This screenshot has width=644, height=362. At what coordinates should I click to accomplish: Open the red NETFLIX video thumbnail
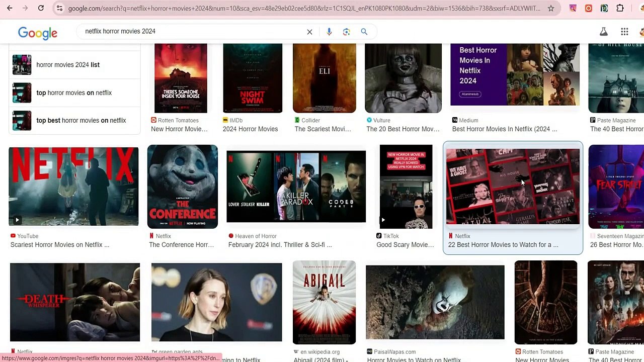(73, 187)
